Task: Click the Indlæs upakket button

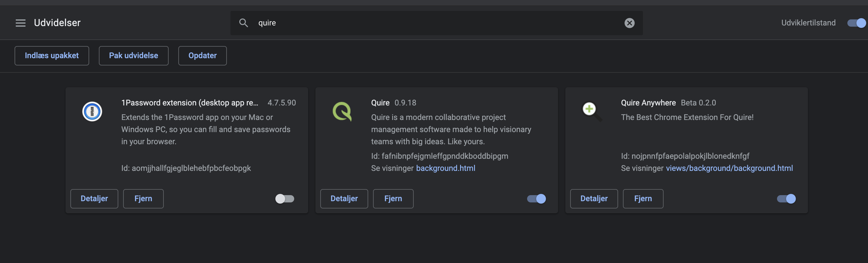Action: click(x=52, y=55)
